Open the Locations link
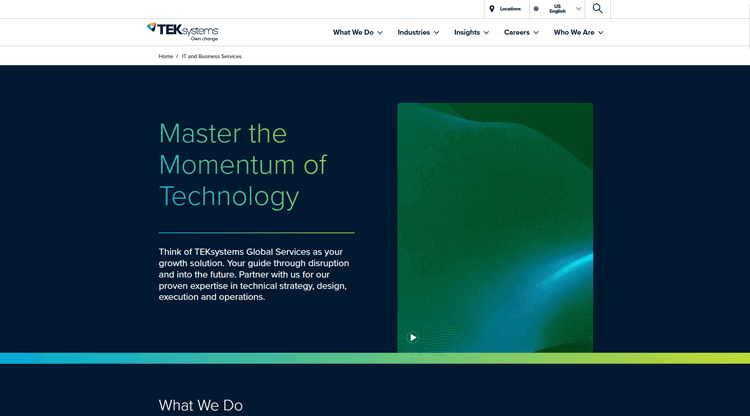This screenshot has width=750, height=416. click(510, 9)
